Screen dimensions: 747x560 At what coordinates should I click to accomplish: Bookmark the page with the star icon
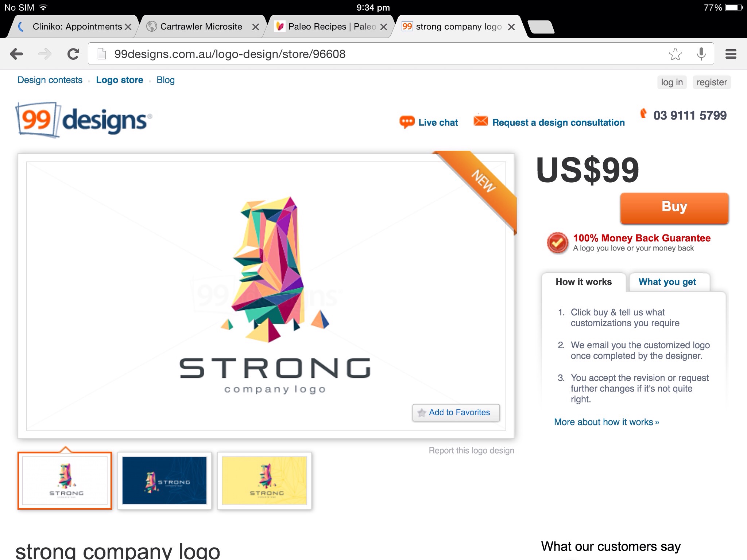coord(675,54)
